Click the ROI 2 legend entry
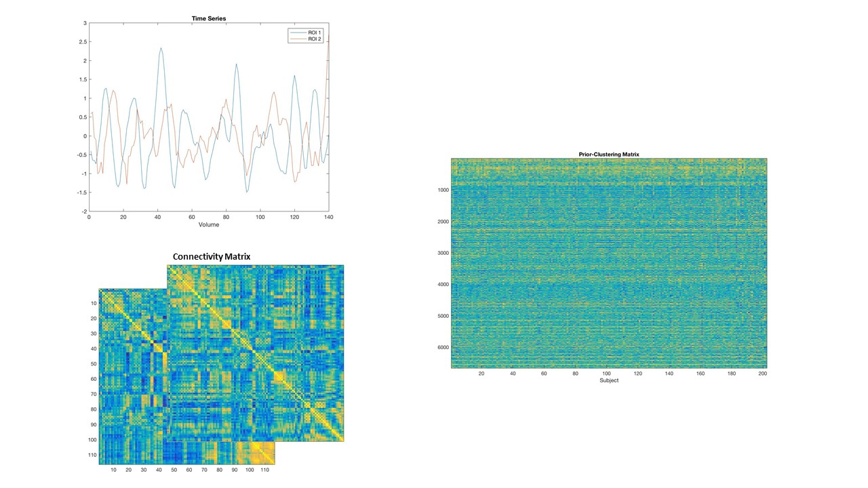 (x=315, y=39)
